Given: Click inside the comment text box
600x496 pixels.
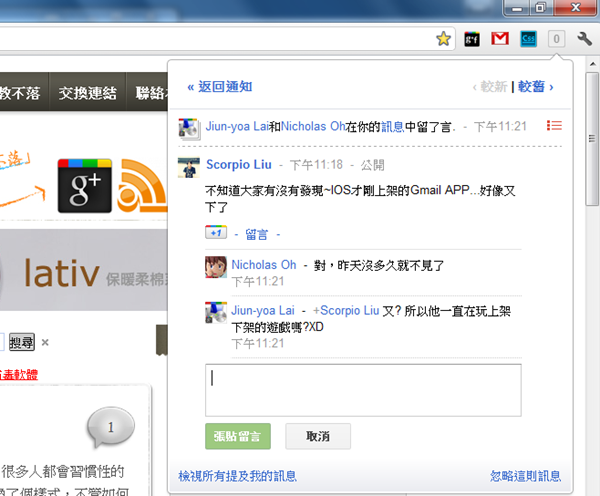Looking at the screenshot, I should [x=363, y=390].
